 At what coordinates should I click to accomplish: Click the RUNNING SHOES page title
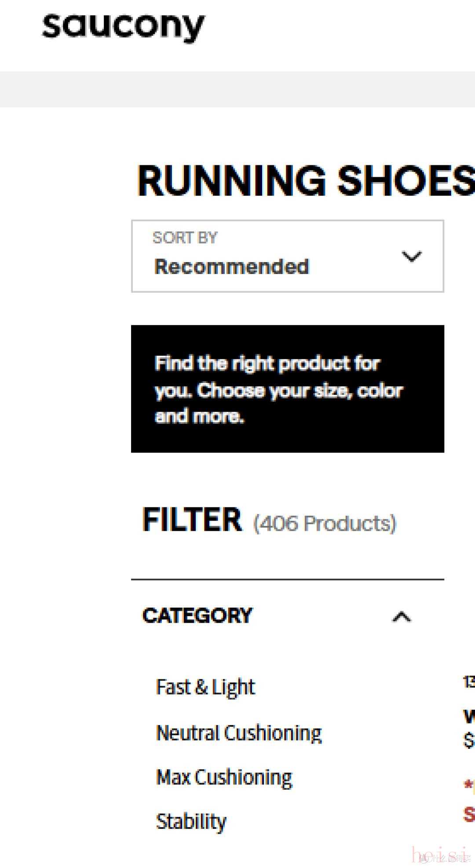point(306,180)
